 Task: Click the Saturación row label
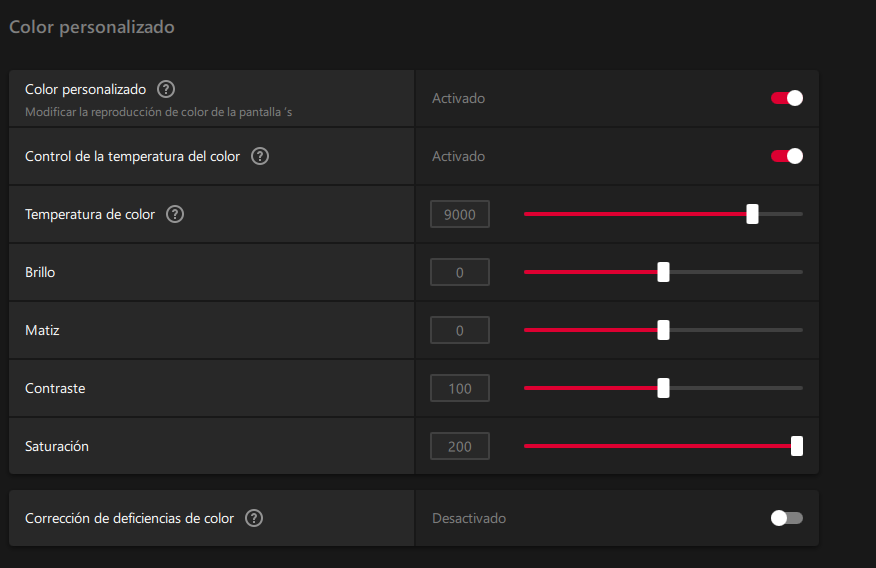point(57,446)
